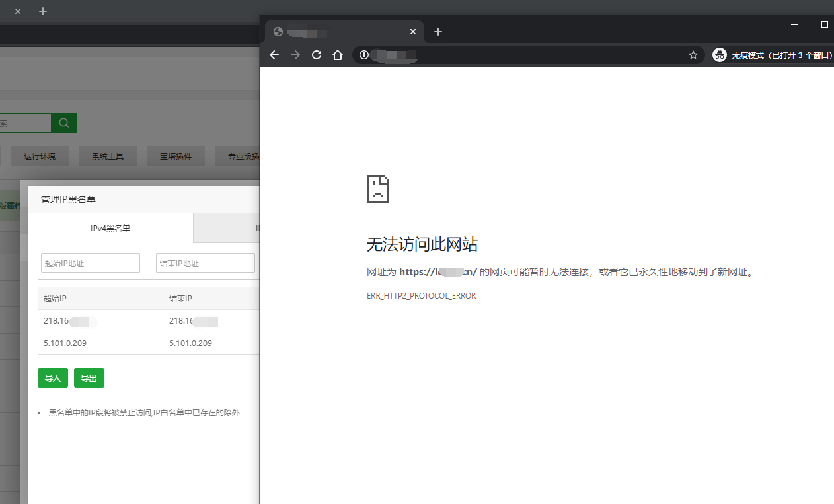
Task: Open the home page via house icon
Action: [x=338, y=55]
